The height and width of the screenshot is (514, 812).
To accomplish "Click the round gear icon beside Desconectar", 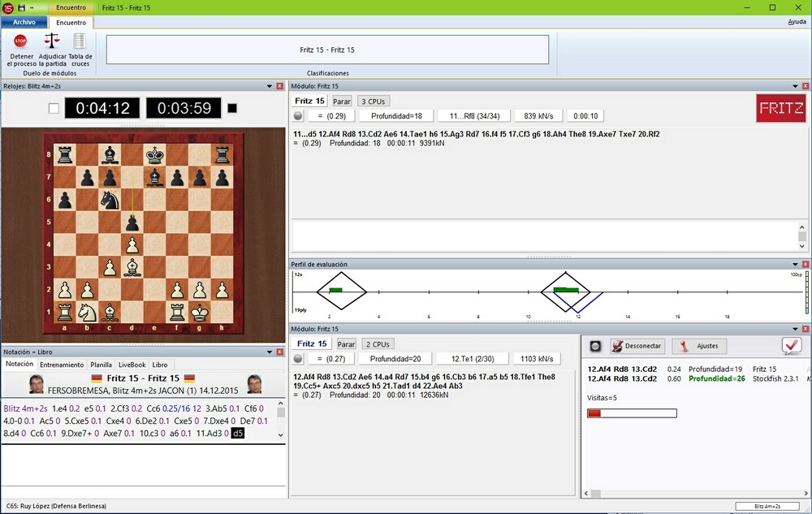I will point(595,346).
